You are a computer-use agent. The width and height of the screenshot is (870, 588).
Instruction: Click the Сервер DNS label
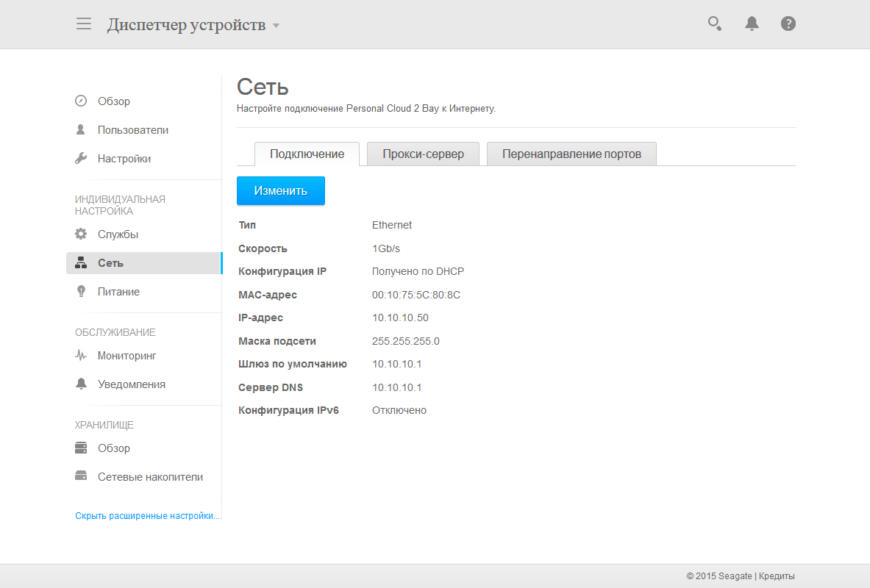[270, 387]
